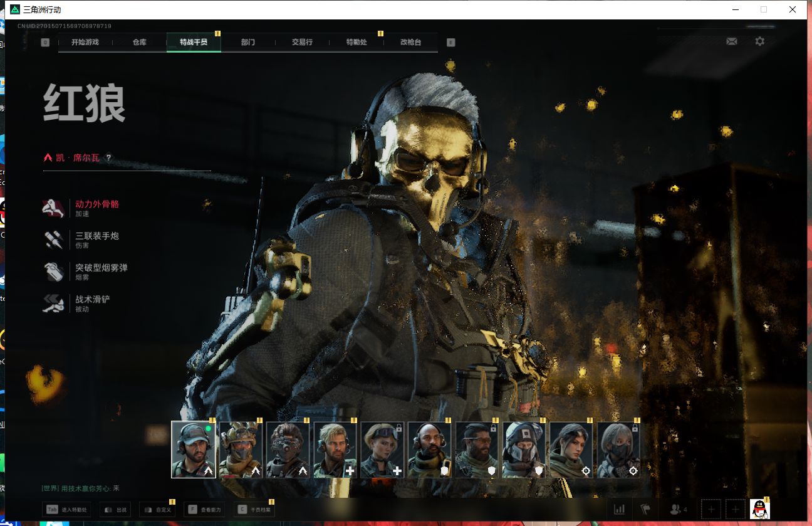
Task: Select the sunglasses bearded locked operator portrait
Action: (x=477, y=450)
